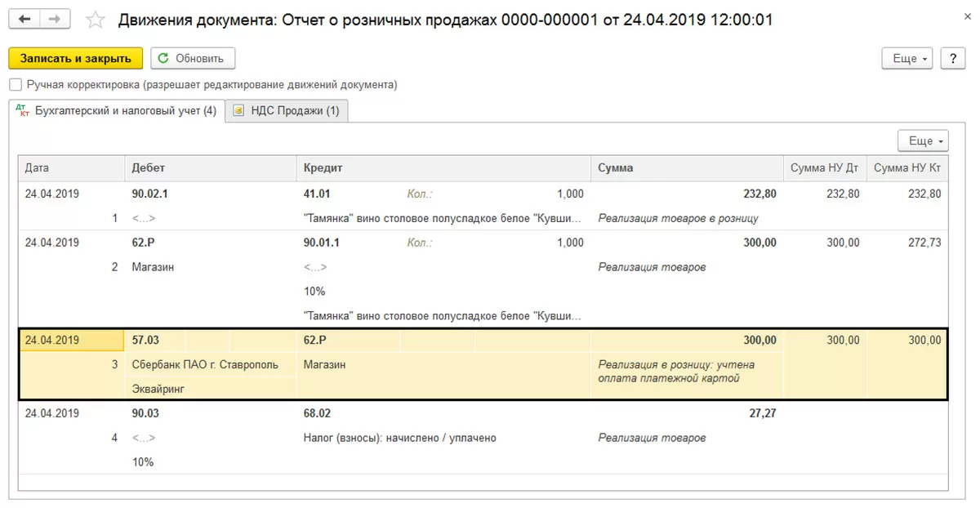Click the Кредит column header
The height and width of the screenshot is (508, 980).
[x=323, y=168]
